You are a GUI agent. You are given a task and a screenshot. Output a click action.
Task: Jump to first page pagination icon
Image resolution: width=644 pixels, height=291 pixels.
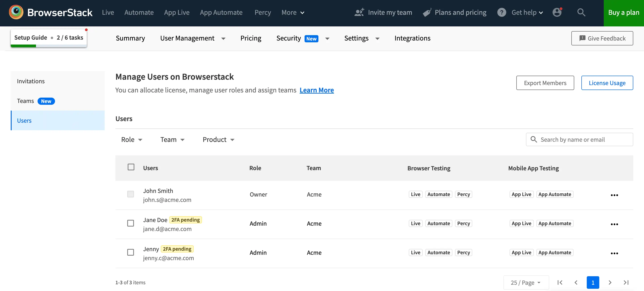[560, 282]
